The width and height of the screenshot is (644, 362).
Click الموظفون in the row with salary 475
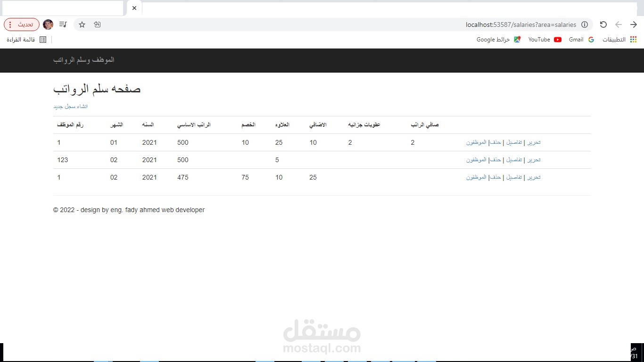click(476, 177)
